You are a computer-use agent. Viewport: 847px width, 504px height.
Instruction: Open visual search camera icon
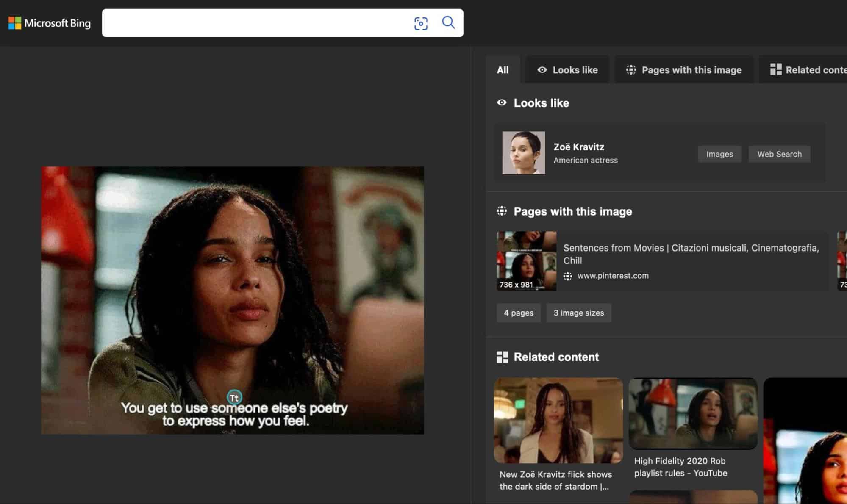click(421, 23)
